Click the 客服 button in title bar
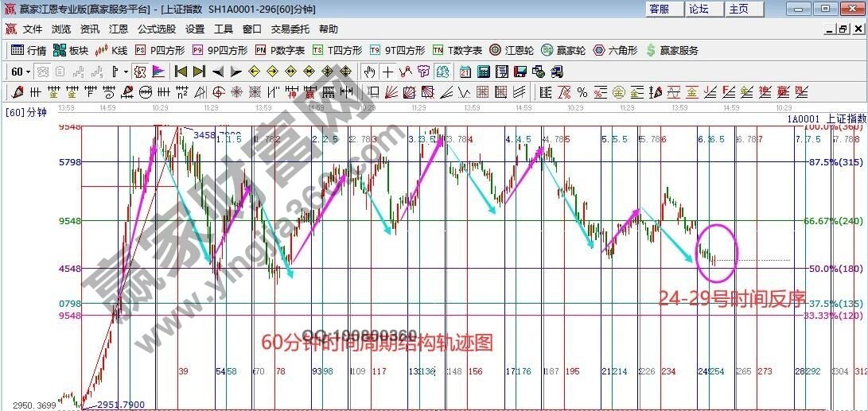 coord(660,9)
